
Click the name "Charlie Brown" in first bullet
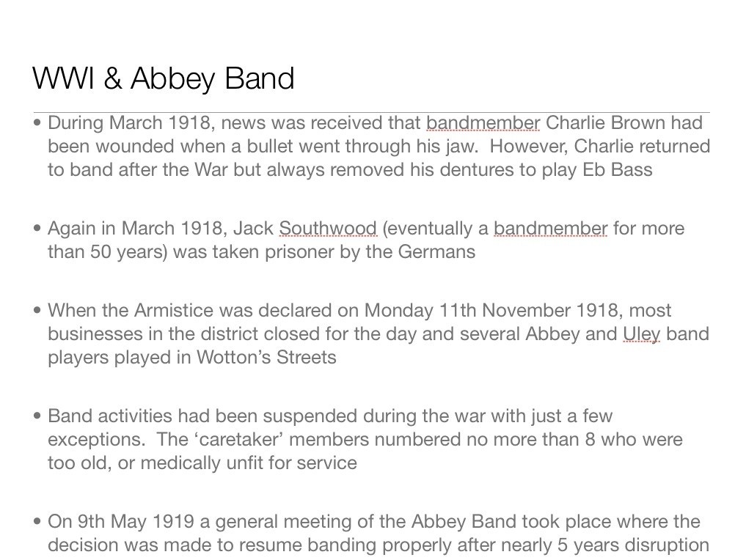coord(615,123)
